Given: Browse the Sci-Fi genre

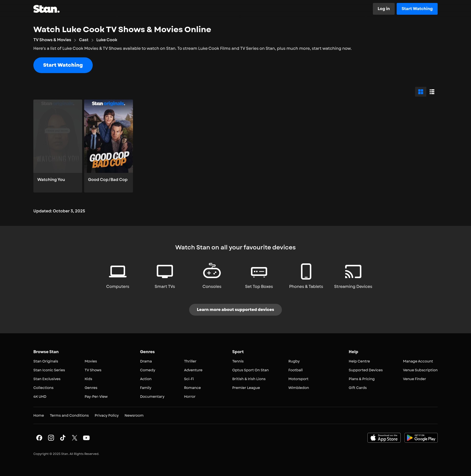Looking at the screenshot, I should click(x=189, y=379).
